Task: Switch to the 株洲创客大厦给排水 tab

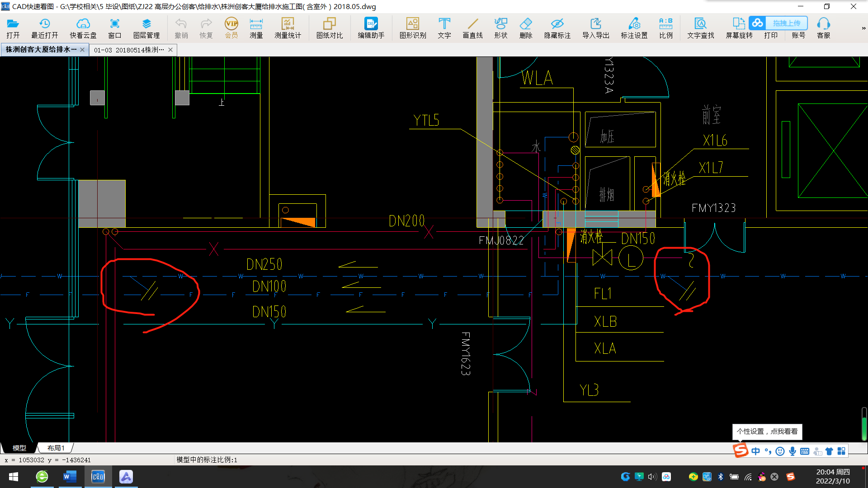Action: click(x=41, y=50)
